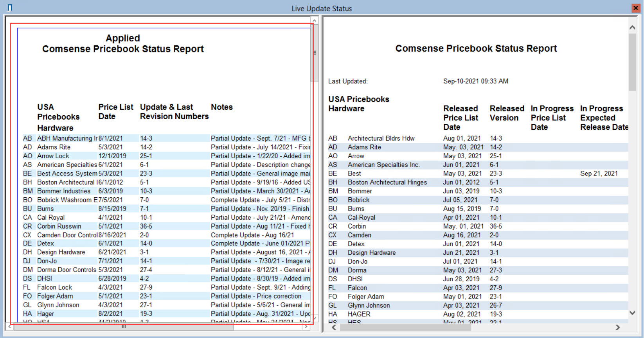Click the 'Last Updated:' label
The width and height of the screenshot is (644, 338).
(348, 81)
